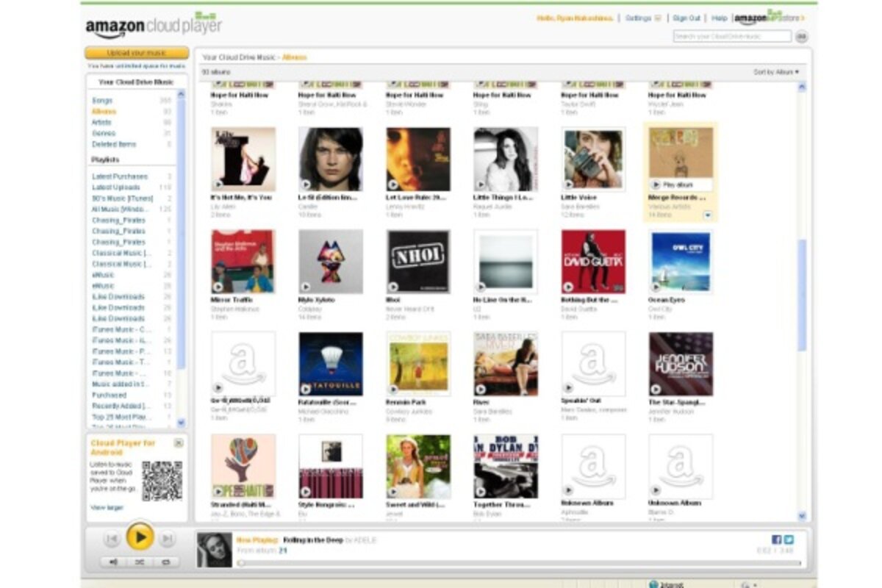Click the Android QR code image
Viewport: 882px width, 588px height.
[x=162, y=481]
